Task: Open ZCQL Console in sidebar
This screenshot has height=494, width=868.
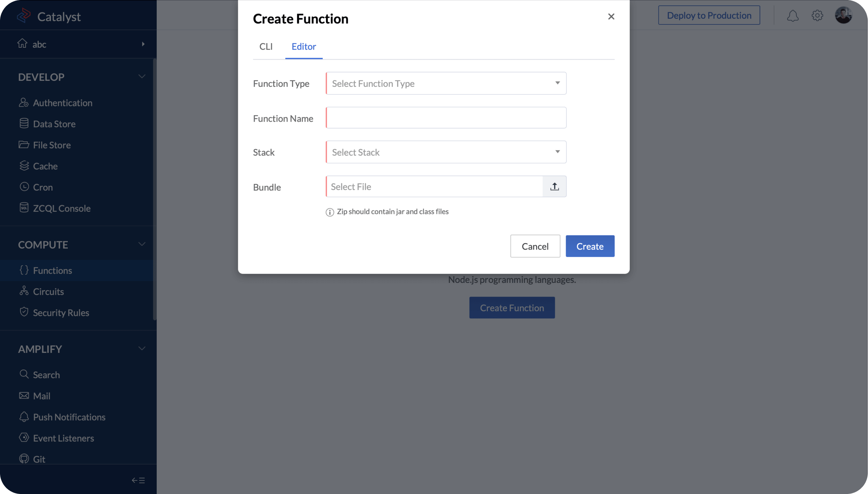Action: (62, 208)
